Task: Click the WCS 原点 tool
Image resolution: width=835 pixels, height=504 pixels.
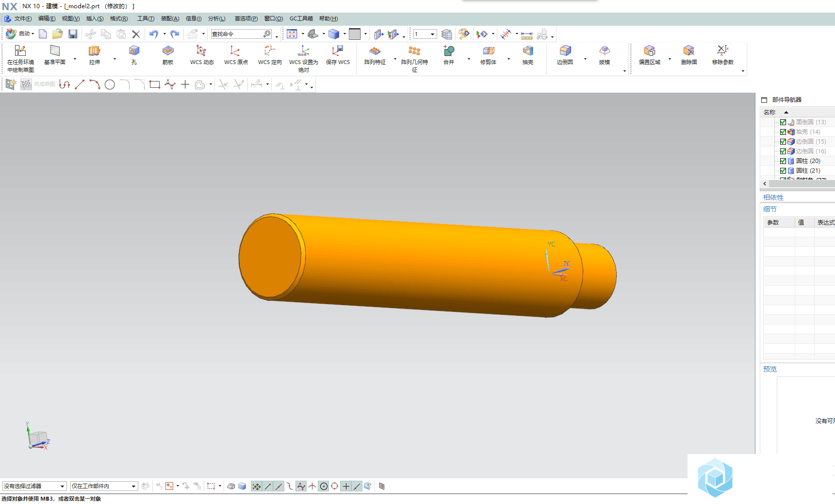Action: (x=236, y=55)
